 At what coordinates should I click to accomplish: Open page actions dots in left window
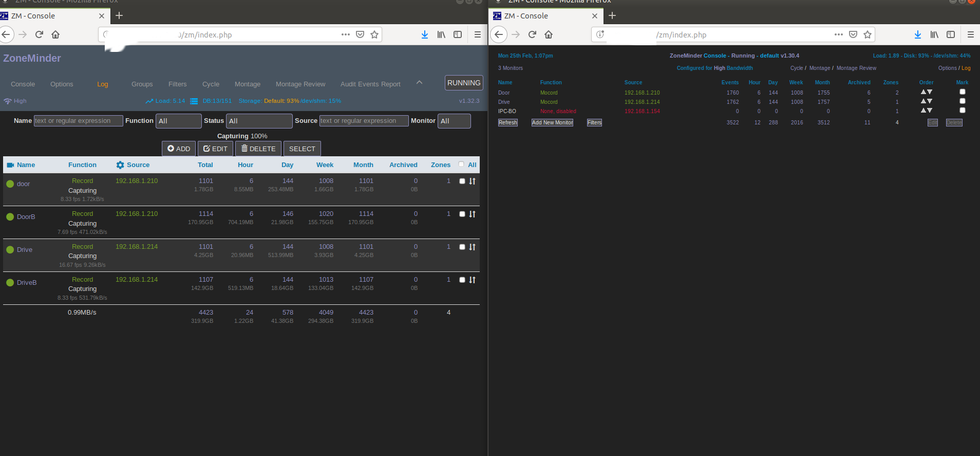[346, 34]
